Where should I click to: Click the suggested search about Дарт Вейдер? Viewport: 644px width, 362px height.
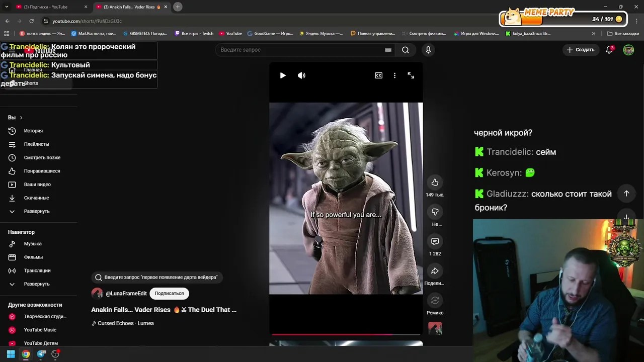tap(156, 277)
